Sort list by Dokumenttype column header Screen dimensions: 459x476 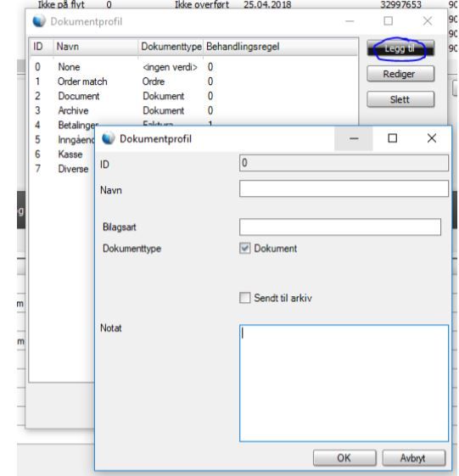(x=171, y=47)
